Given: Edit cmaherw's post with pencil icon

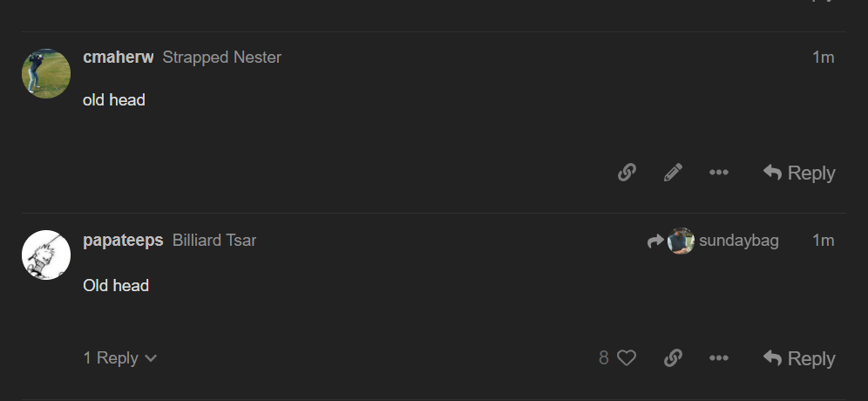Looking at the screenshot, I should (673, 173).
